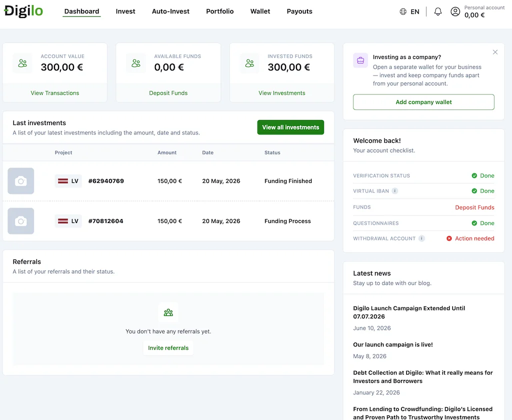512x420 pixels.
Task: Click the View Transactions link
Action: click(x=55, y=93)
